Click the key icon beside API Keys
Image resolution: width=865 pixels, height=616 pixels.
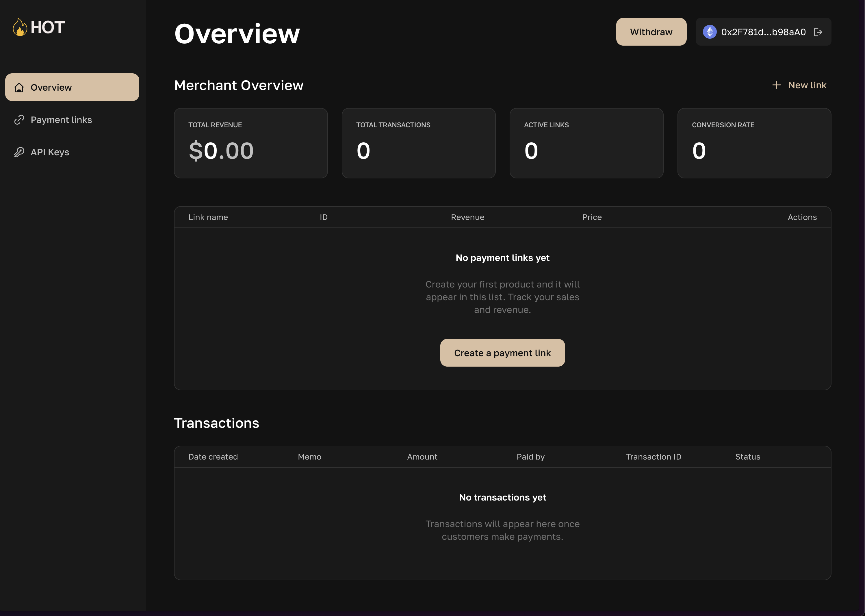(19, 152)
